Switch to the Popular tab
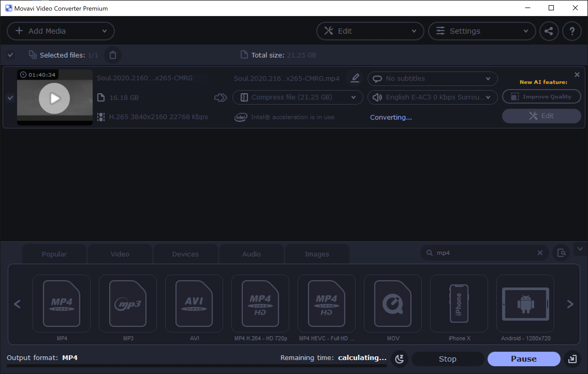 (x=54, y=254)
